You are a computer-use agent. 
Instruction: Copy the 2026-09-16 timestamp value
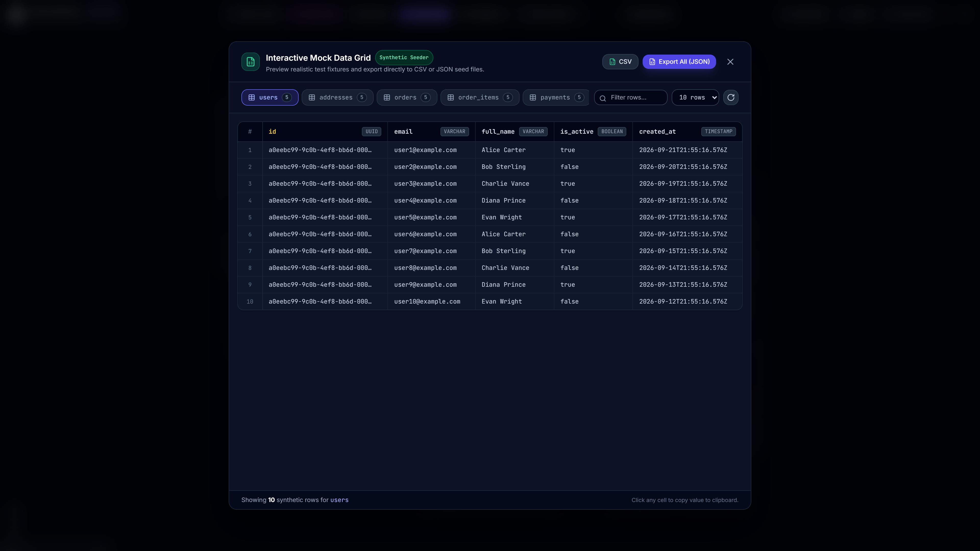[x=687, y=234]
